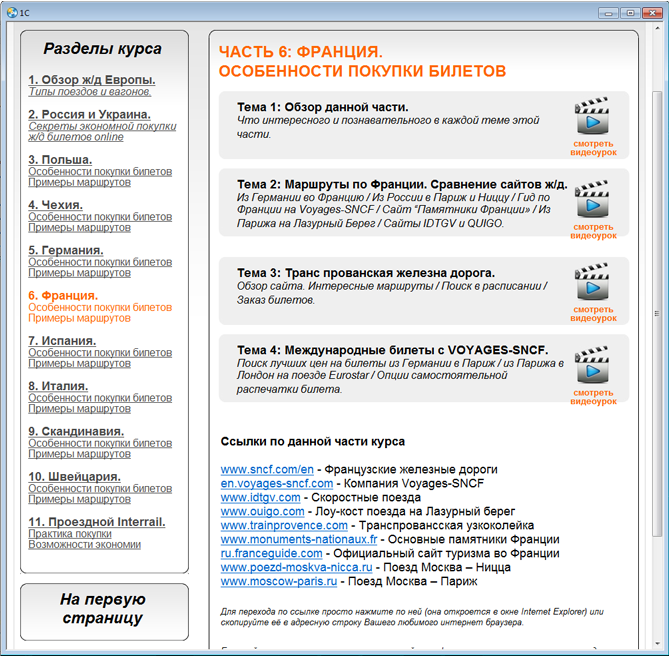Click 'смотреть видеоурок' under Тема 4
The width and height of the screenshot is (669, 656).
point(593,397)
